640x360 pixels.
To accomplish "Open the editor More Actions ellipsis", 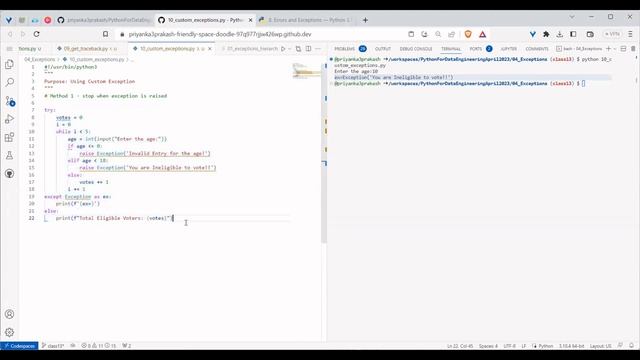I will pyautogui.click(x=318, y=49).
